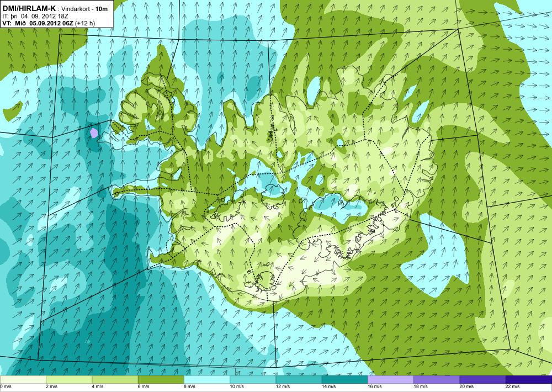The width and height of the screenshot is (552, 392).
Task: Click the '0 m/s' legend label
Action: pos(6,386)
